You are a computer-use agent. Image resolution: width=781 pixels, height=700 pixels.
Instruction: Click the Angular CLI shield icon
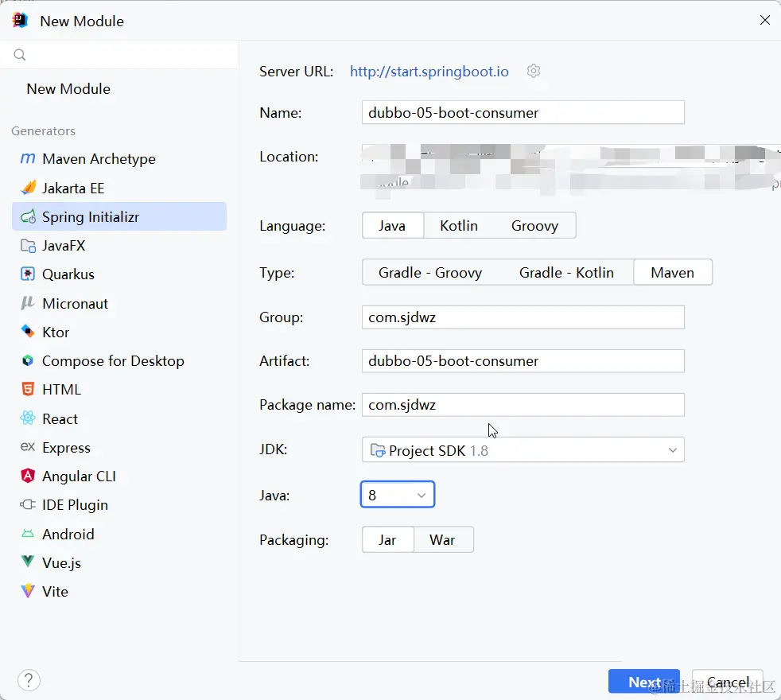(x=28, y=476)
